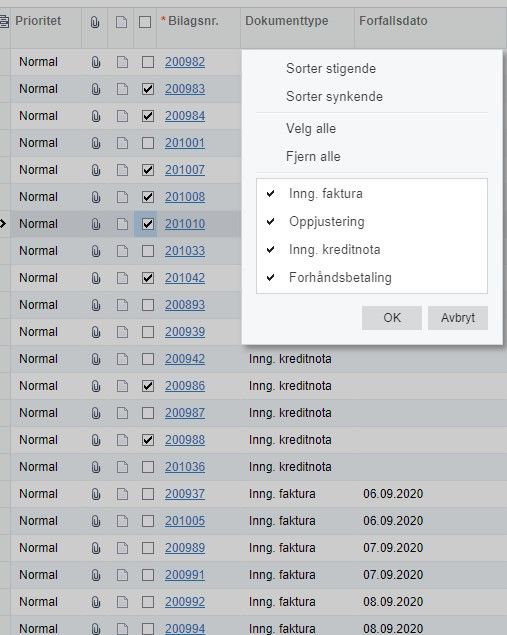
Task: Click document icon in row 200991
Action: click(x=122, y=575)
